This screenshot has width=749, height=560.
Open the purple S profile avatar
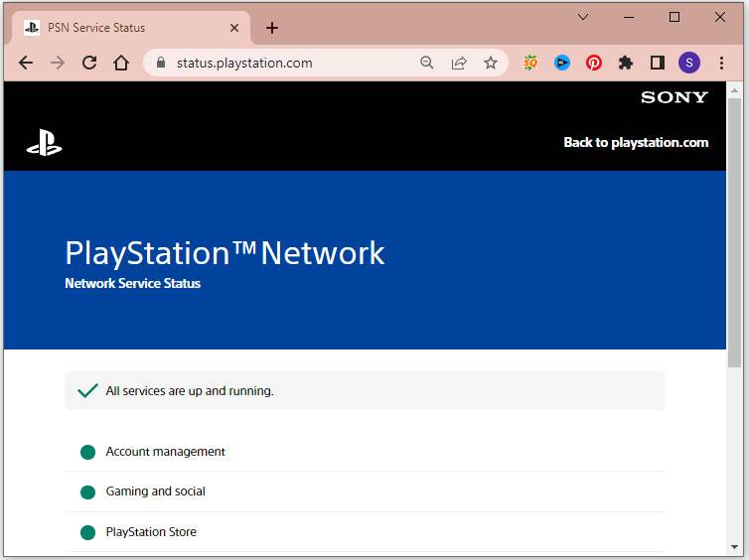pyautogui.click(x=689, y=63)
